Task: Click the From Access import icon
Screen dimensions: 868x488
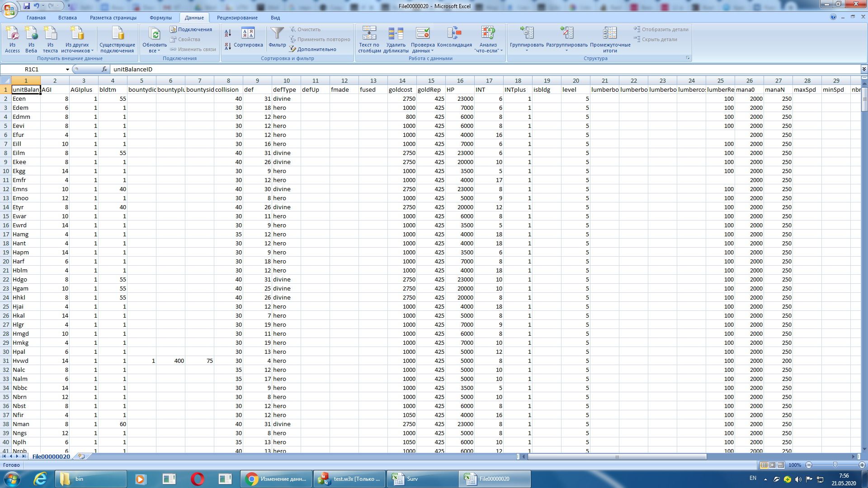Action: point(12,34)
